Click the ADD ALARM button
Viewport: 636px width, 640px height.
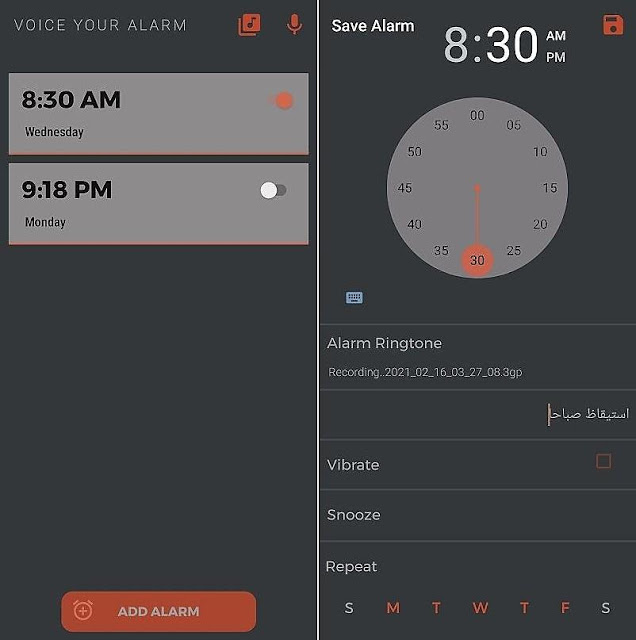click(158, 611)
